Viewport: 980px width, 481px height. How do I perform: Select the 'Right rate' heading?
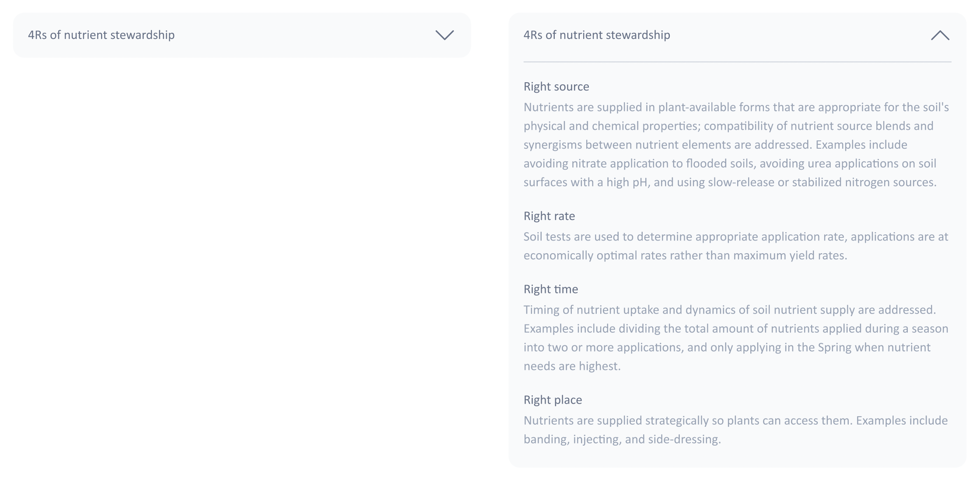pyautogui.click(x=549, y=216)
